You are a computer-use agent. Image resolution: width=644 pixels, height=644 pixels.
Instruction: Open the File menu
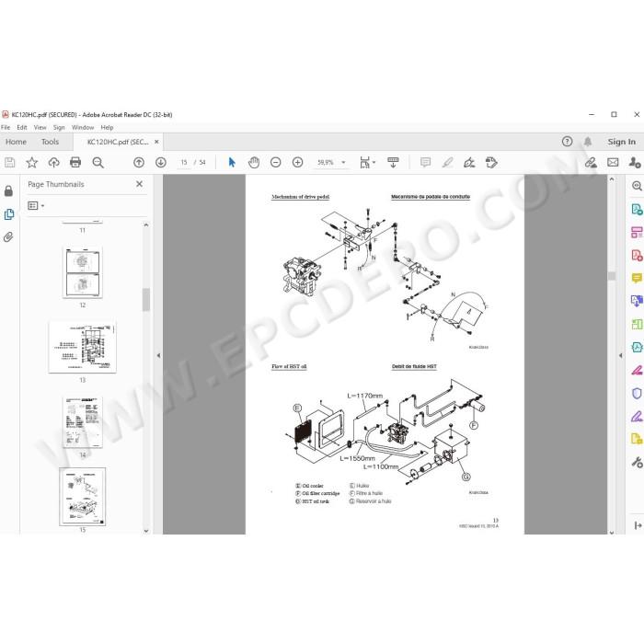tap(6, 127)
